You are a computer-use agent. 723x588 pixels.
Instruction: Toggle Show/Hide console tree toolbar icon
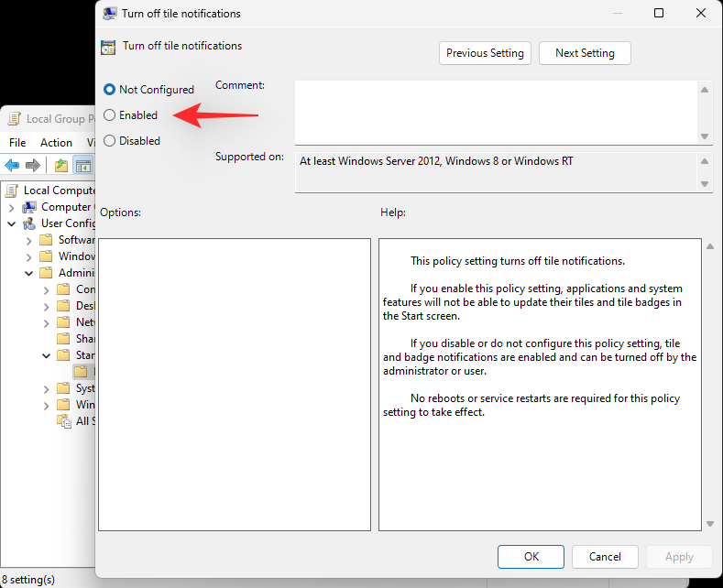(x=83, y=166)
